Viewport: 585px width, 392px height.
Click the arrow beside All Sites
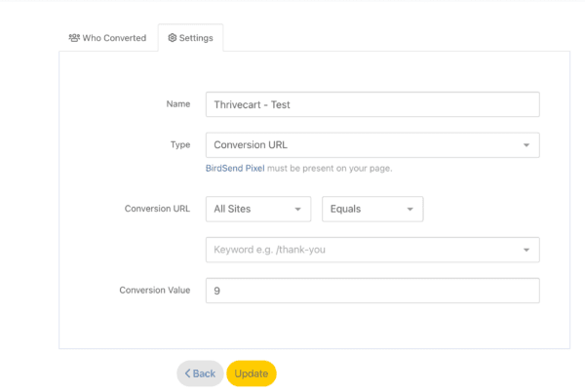[x=297, y=209]
